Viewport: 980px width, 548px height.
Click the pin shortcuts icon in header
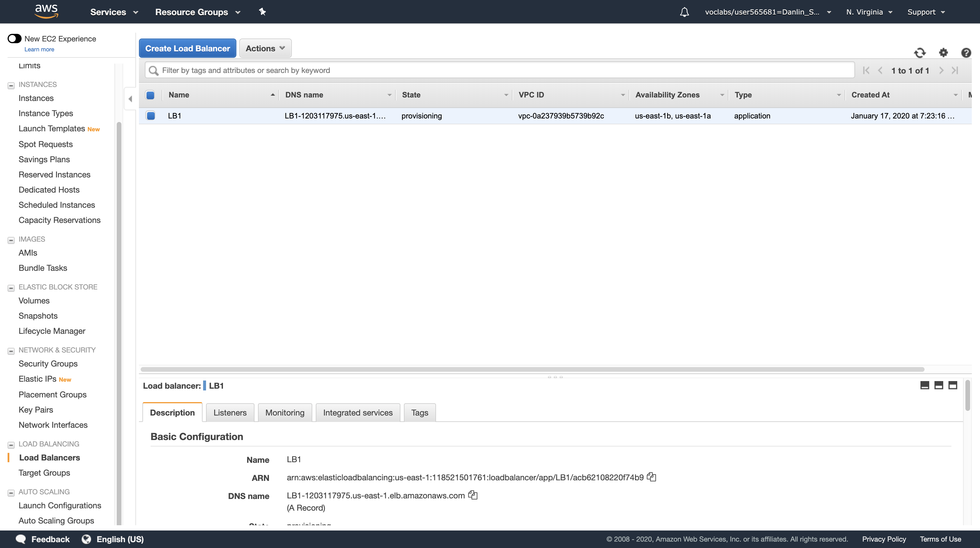pos(262,12)
